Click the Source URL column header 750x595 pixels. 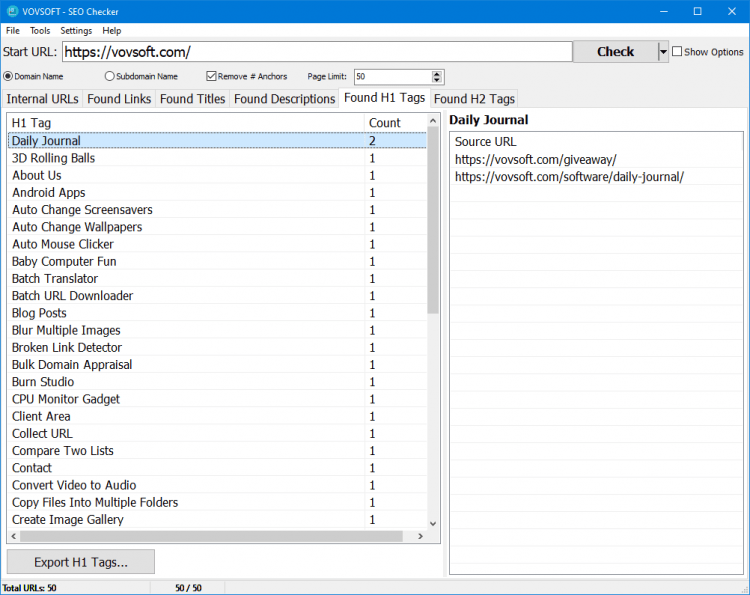coord(596,142)
